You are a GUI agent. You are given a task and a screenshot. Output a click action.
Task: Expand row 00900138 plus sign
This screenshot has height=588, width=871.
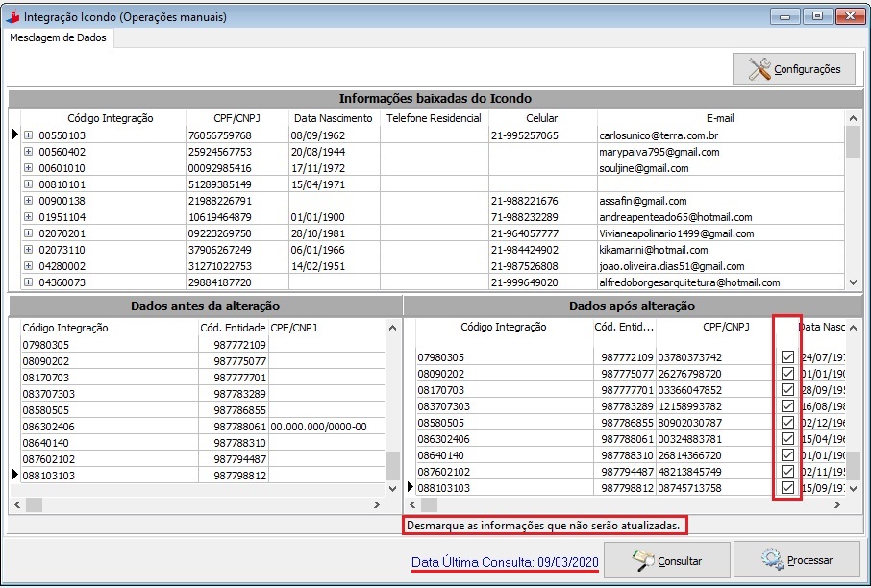click(28, 201)
